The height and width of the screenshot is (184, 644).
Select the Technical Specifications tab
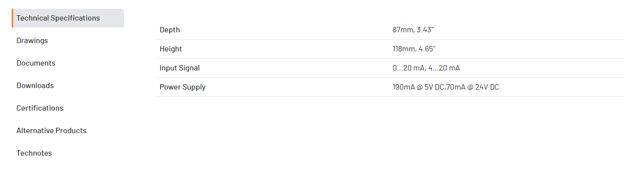(x=68, y=18)
